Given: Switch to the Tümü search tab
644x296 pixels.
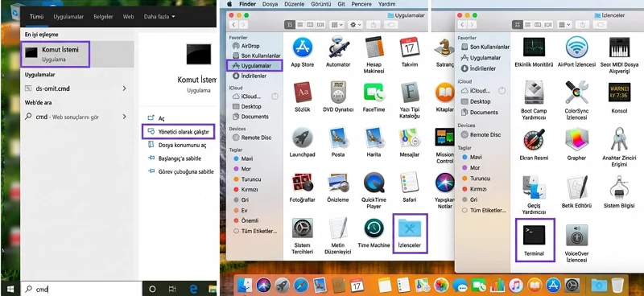Looking at the screenshot, I should (36, 16).
